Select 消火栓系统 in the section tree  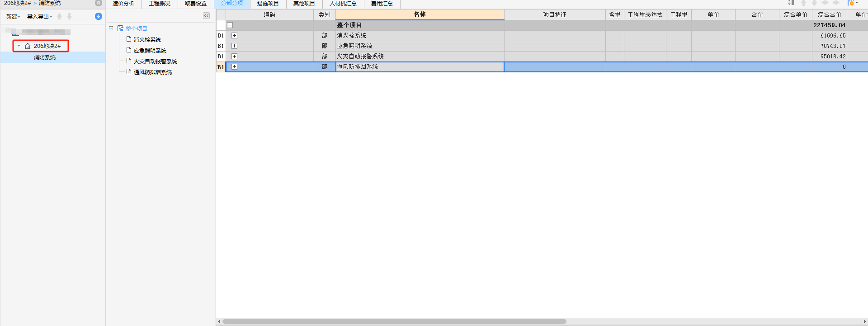[147, 40]
